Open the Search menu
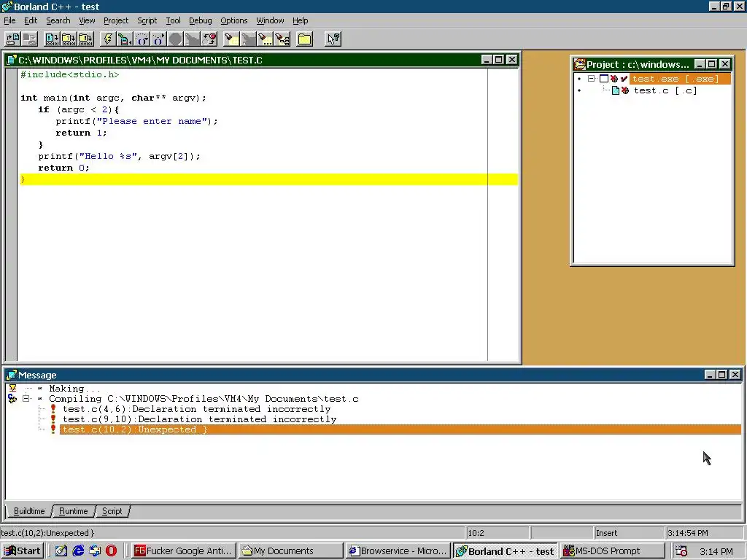 pyautogui.click(x=58, y=20)
